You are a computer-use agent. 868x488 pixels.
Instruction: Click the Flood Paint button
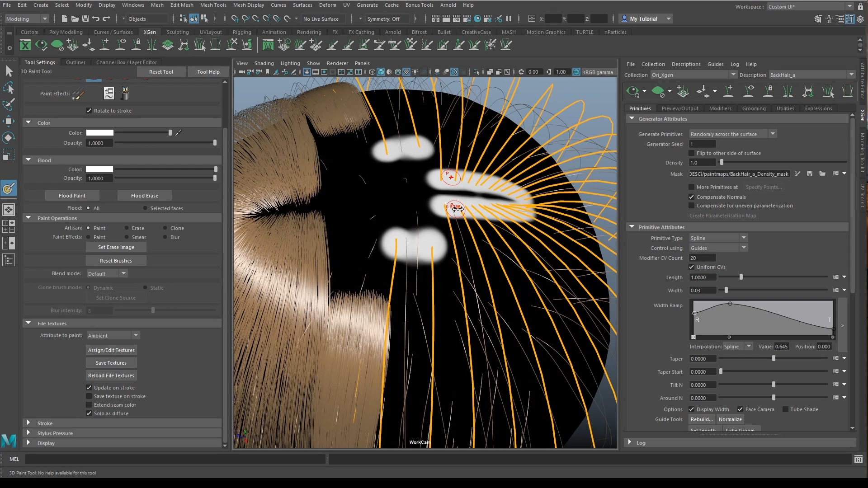point(72,196)
